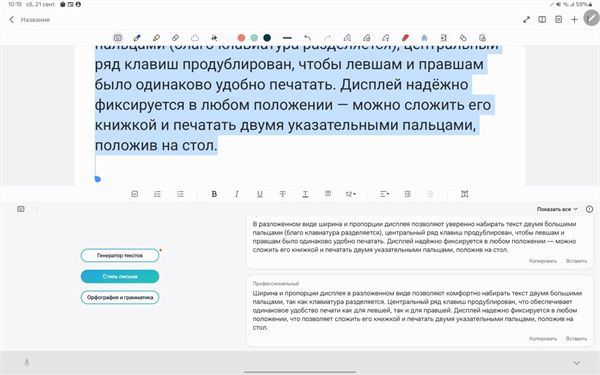Click Вставить under the first suggestion
The image size is (600, 375).
pyautogui.click(x=576, y=261)
